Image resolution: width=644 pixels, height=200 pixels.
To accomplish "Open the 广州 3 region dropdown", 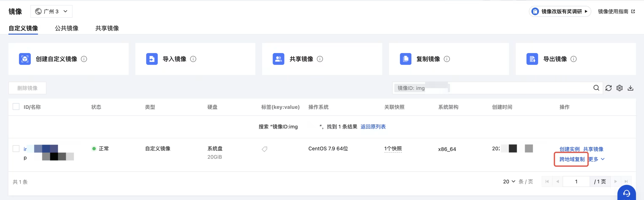I will click(51, 11).
